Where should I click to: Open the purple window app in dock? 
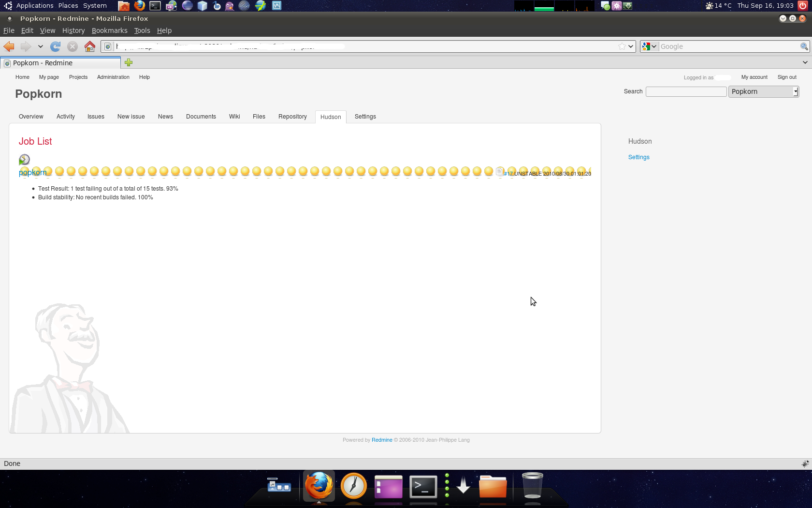point(389,487)
